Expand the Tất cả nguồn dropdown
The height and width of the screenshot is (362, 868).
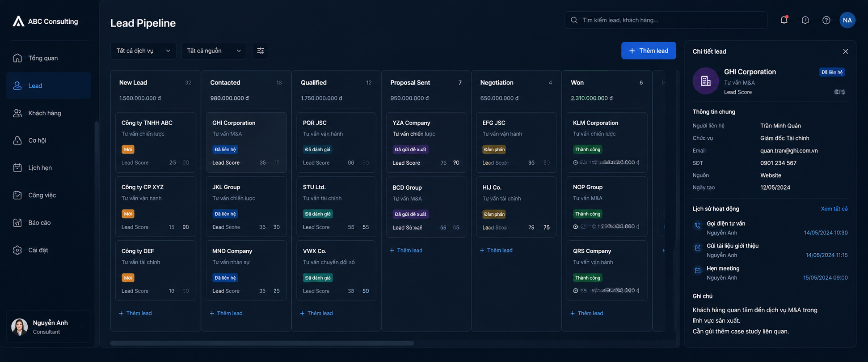(214, 51)
